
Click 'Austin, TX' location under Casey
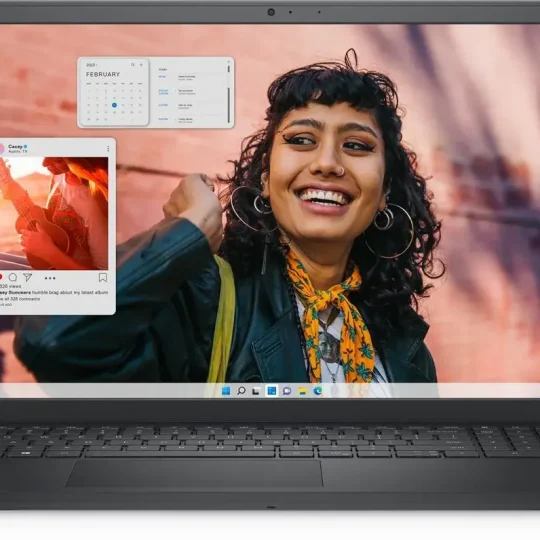click(18, 152)
